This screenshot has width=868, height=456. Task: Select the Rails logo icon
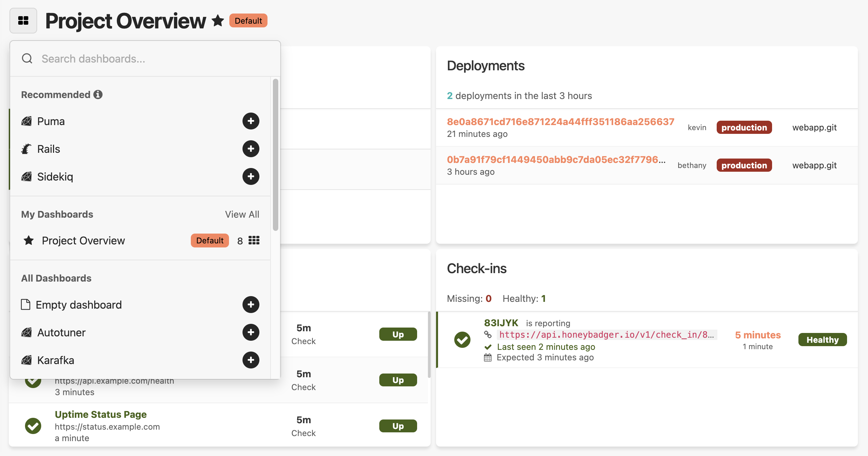26,149
